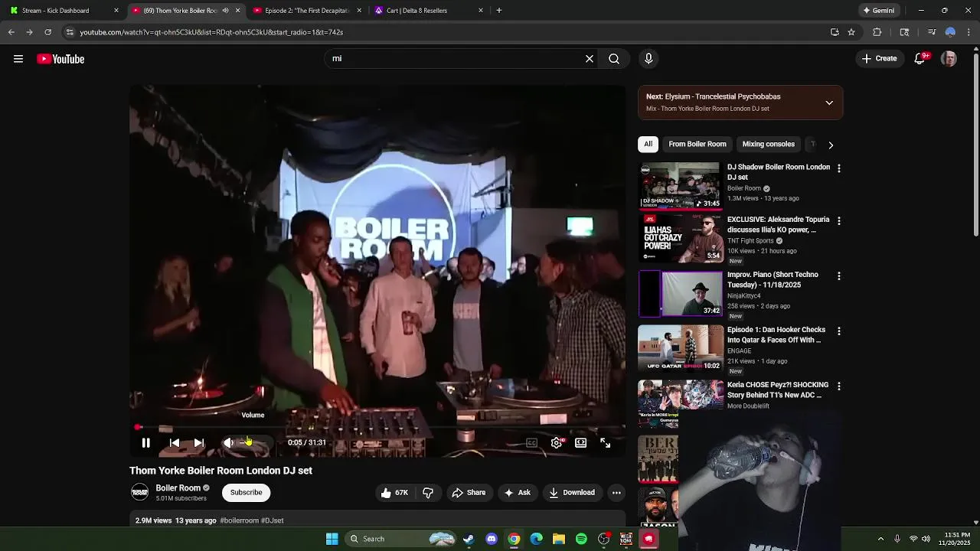Open options for the Keria CHOSE Peyz video
This screenshot has height=551, width=980.
coord(839,386)
